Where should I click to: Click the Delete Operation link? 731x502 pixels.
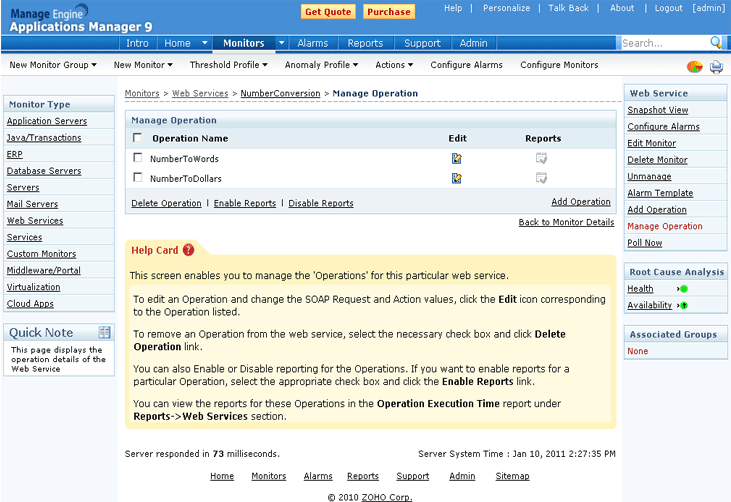pos(166,203)
